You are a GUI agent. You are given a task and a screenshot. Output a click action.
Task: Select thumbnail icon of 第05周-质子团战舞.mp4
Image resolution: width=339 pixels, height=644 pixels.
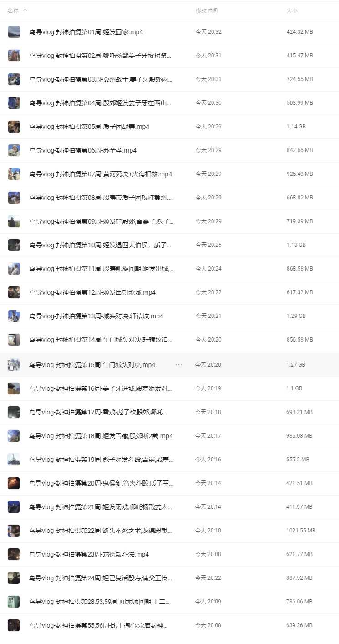coord(14,127)
